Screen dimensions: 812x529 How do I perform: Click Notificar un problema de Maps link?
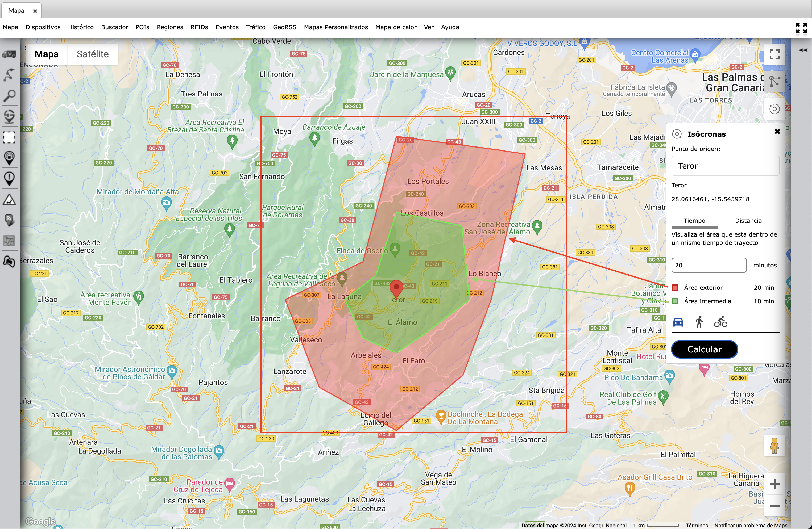pos(751,526)
